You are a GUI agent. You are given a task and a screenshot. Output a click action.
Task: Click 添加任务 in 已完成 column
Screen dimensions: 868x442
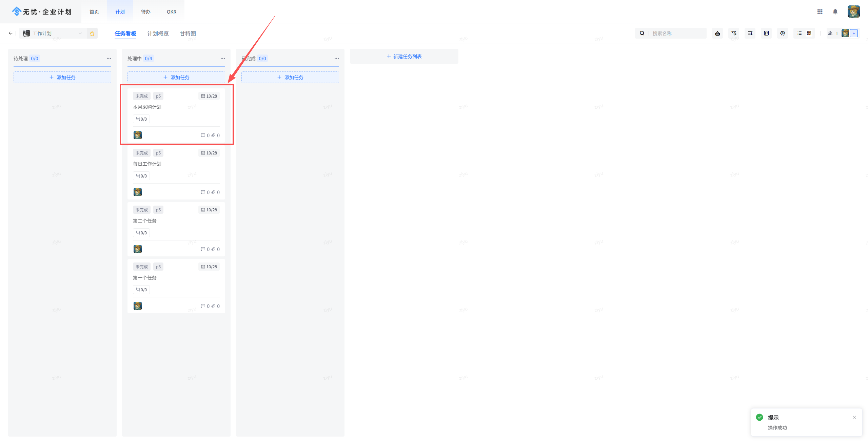290,77
